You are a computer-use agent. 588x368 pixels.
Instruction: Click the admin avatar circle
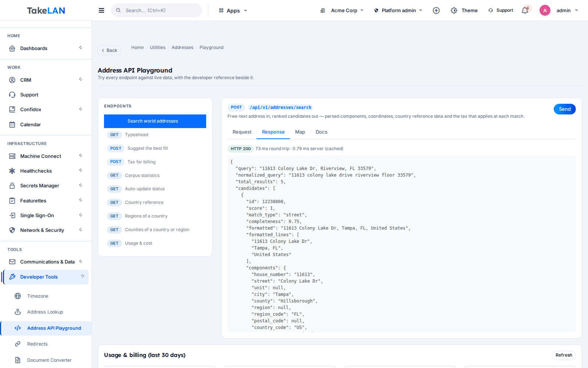click(x=545, y=10)
